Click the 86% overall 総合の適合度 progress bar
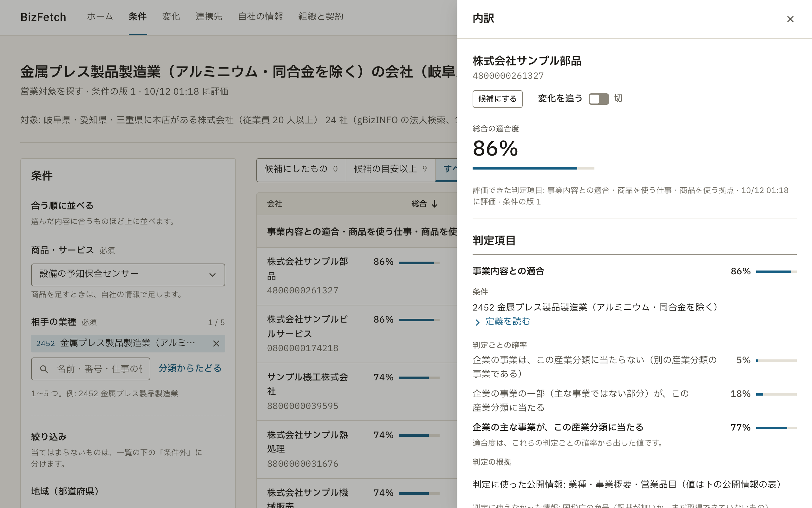 (x=533, y=168)
